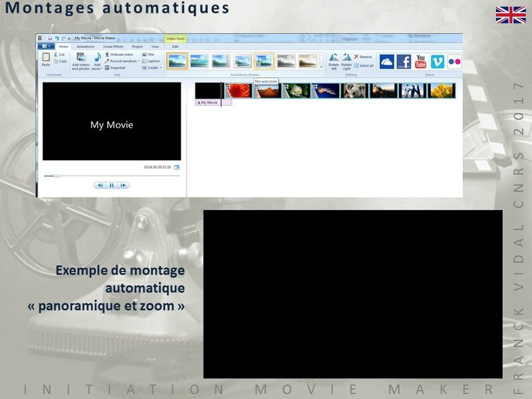This screenshot has width=532, height=399.
Task: Toggle full-screen preview icon
Action: point(177,168)
